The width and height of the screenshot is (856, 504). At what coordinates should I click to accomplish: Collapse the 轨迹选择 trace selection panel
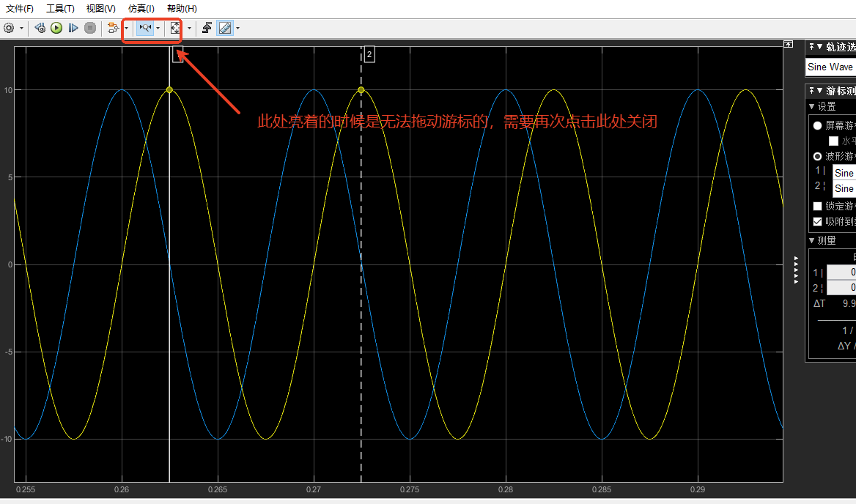click(819, 47)
